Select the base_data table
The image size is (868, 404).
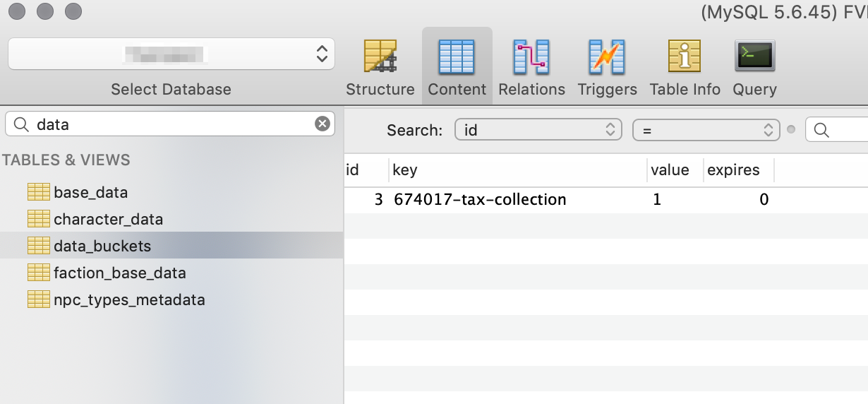click(x=90, y=192)
